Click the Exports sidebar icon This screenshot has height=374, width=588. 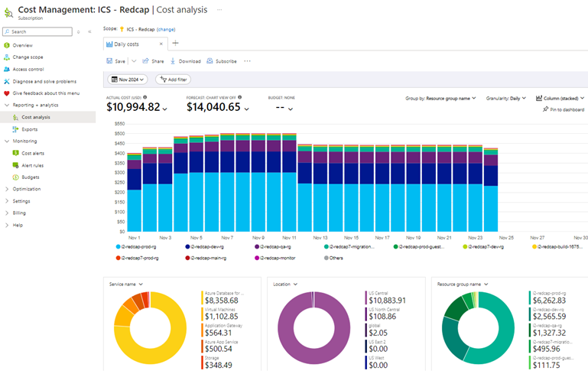pyautogui.click(x=15, y=129)
